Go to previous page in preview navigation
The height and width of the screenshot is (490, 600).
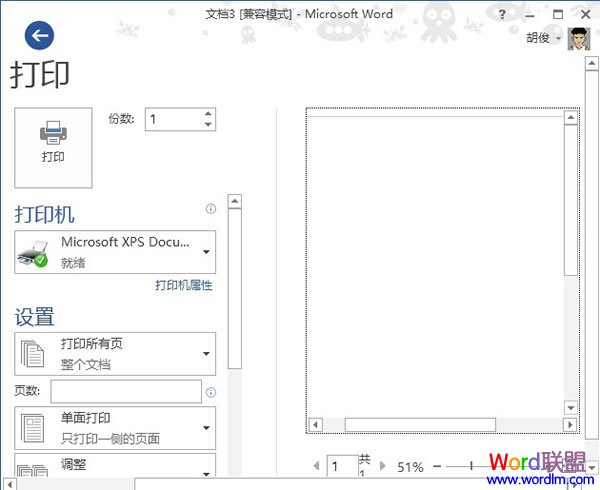[x=318, y=467]
